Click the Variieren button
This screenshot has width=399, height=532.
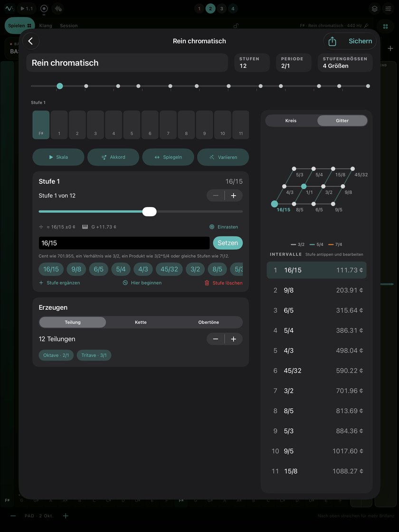[x=223, y=157]
